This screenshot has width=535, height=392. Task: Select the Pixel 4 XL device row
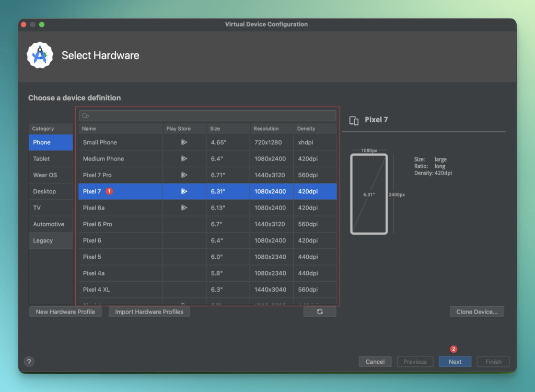tap(208, 290)
